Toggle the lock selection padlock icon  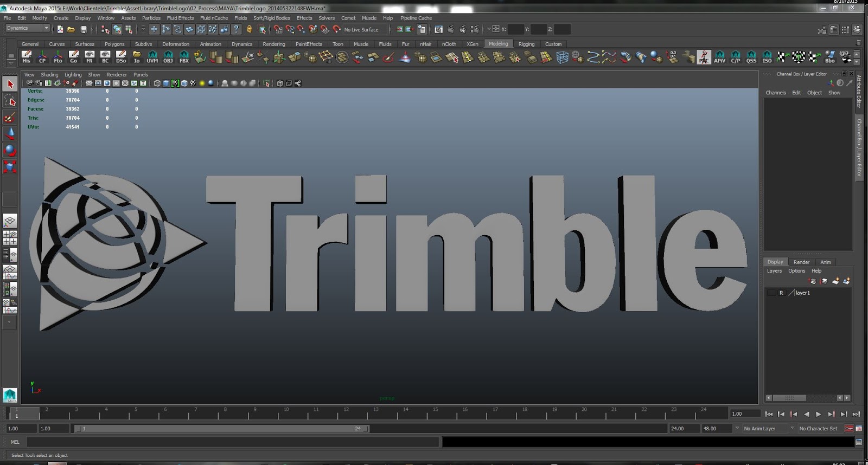[x=250, y=29]
